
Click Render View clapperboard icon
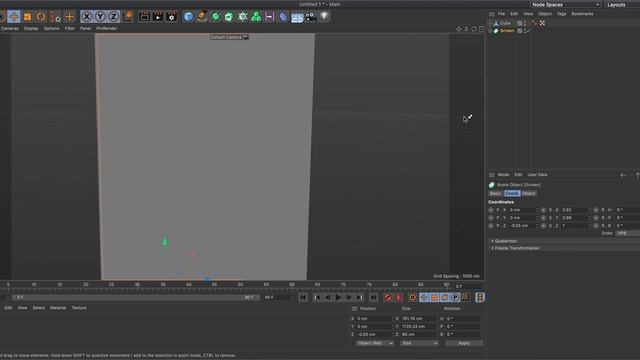(144, 17)
